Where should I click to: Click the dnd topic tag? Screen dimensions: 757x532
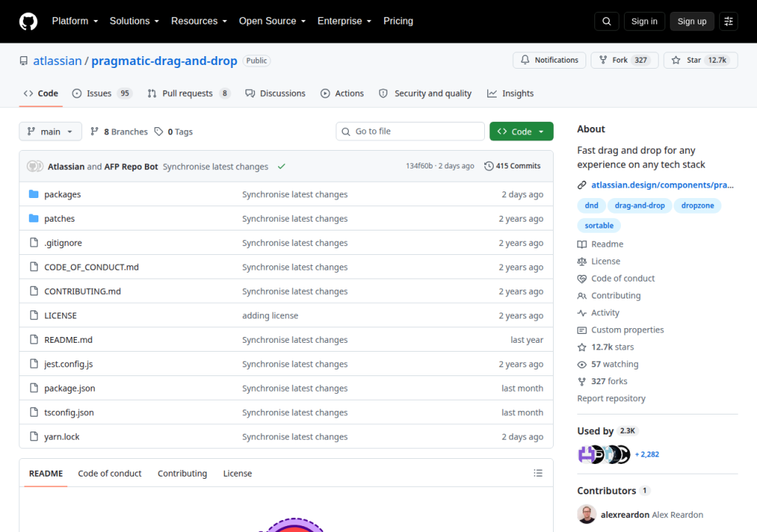[591, 205]
